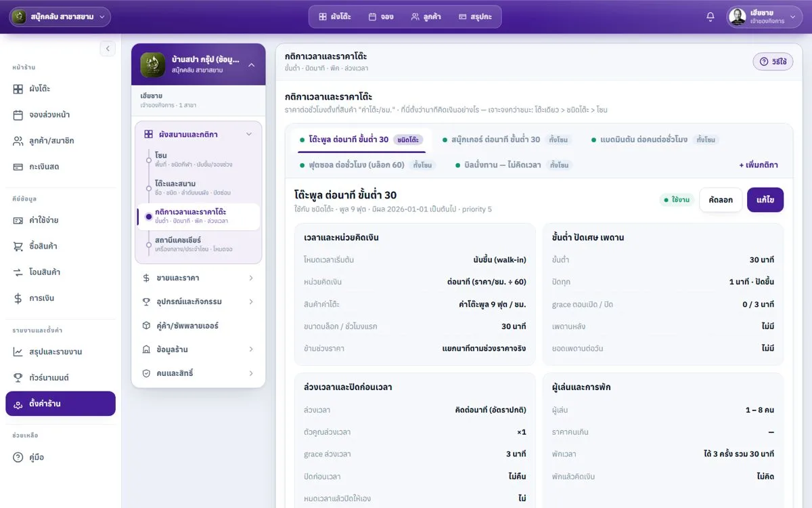Viewport: 812px width, 508px height.
Task: Click the 0 / 3 นาที grace value
Action: 759,304
